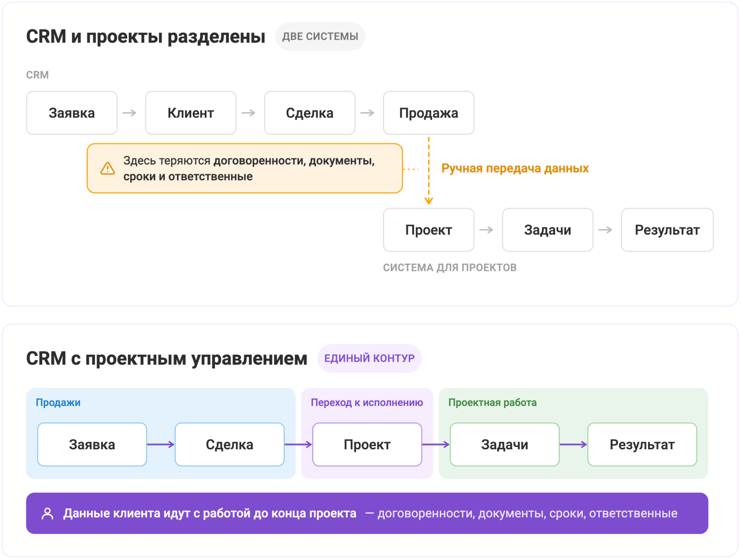Screen dimensions: 740x560
Task: Click the orange warning triangle icon
Action: tap(108, 168)
